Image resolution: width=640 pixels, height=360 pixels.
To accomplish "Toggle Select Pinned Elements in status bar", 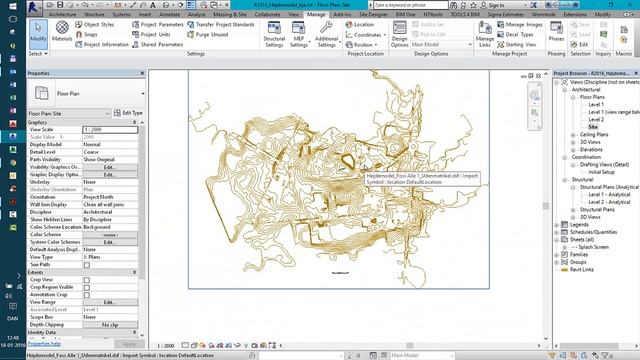I will (x=573, y=356).
